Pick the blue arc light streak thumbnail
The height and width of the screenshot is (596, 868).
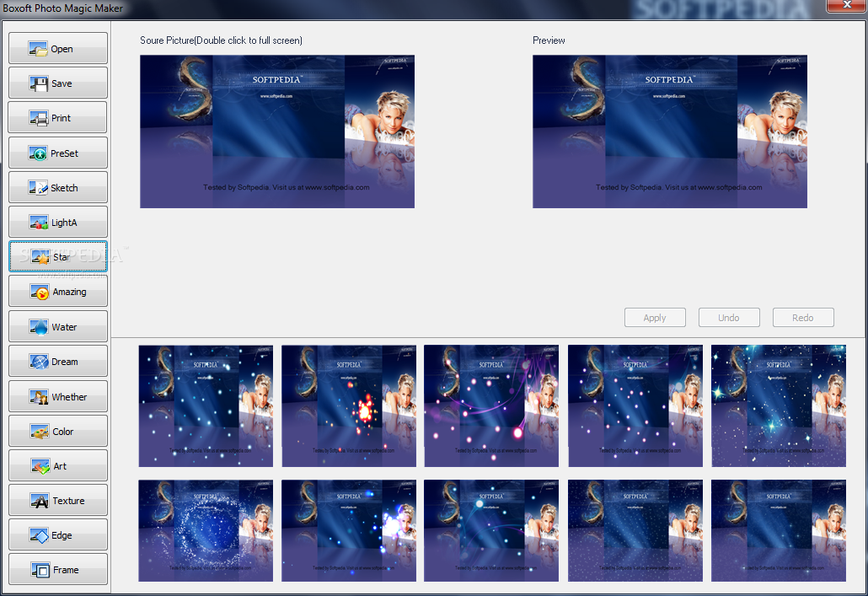tap(491, 530)
